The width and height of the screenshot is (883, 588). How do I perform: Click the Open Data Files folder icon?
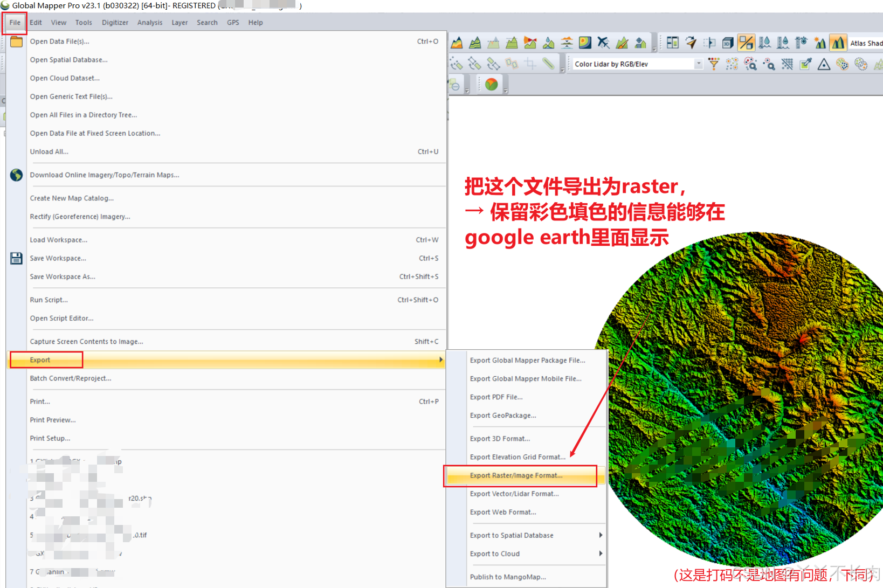[16, 41]
